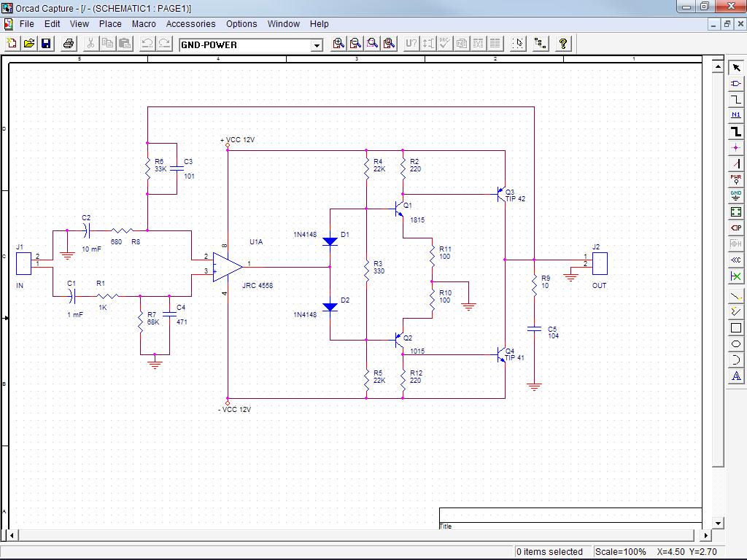This screenshot has height=560, width=747.
Task: Select the Place Junction tool
Action: click(736, 147)
